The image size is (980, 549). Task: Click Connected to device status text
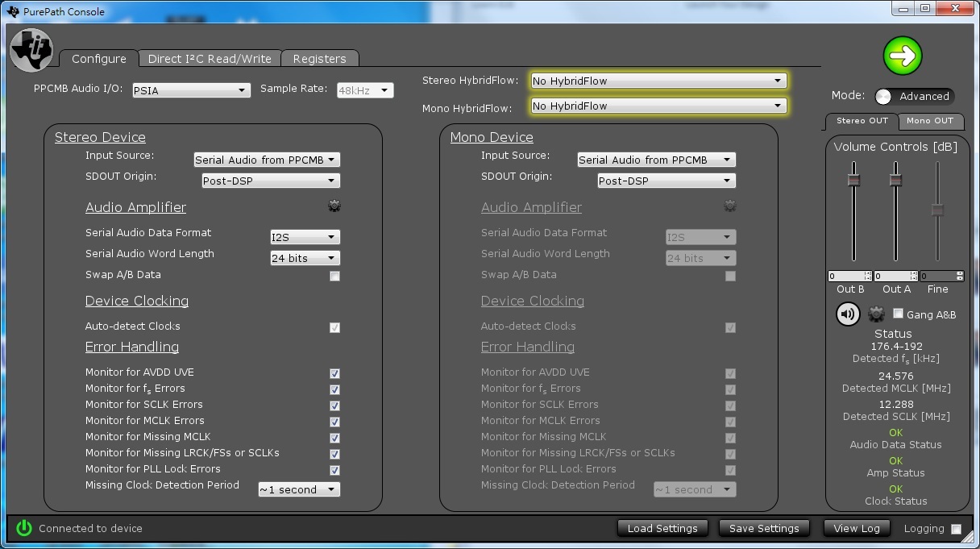90,528
